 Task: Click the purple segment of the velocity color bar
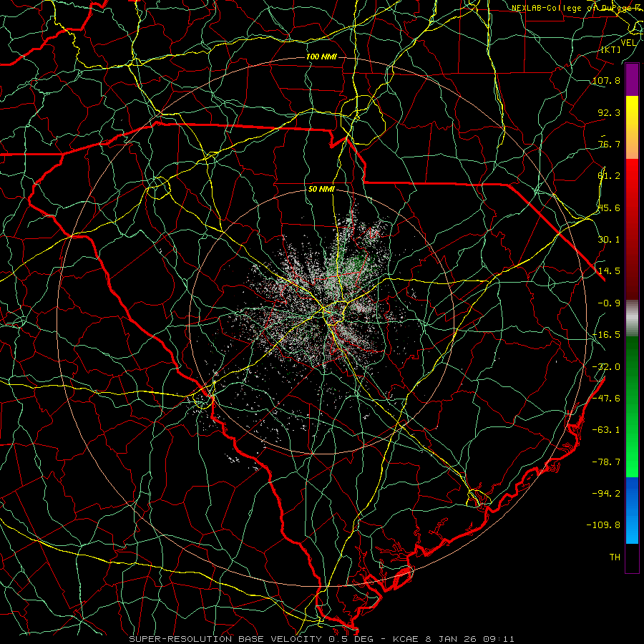[632, 79]
